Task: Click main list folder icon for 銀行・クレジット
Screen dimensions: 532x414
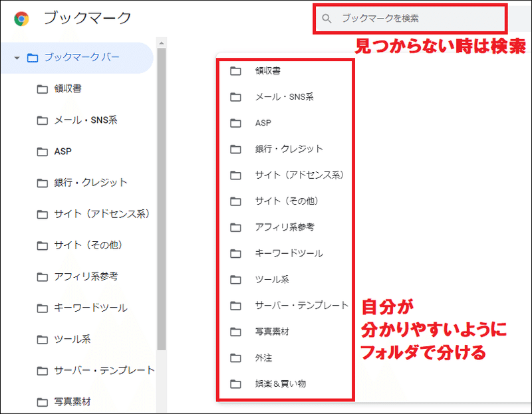Action: [x=235, y=150]
